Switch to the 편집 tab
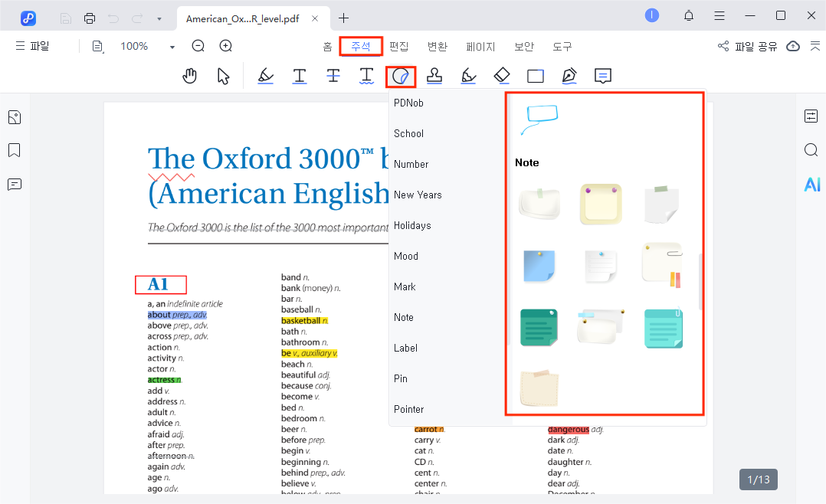This screenshot has width=826, height=504. pos(398,46)
